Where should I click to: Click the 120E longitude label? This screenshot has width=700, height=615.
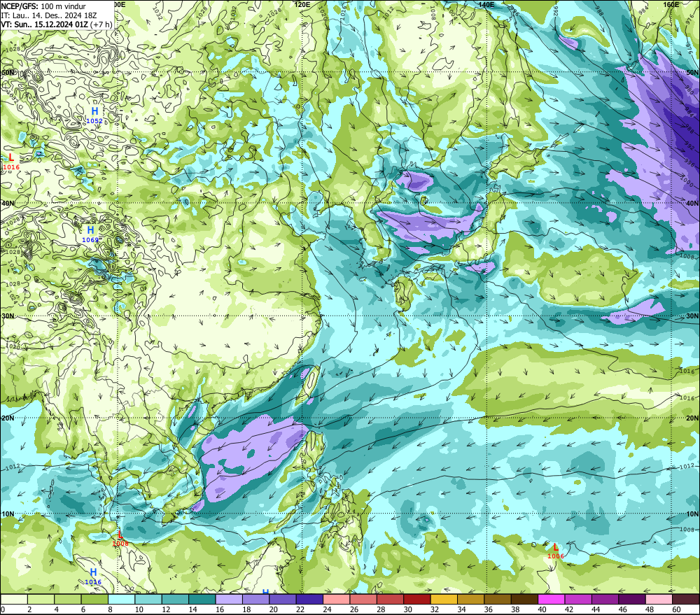click(302, 4)
